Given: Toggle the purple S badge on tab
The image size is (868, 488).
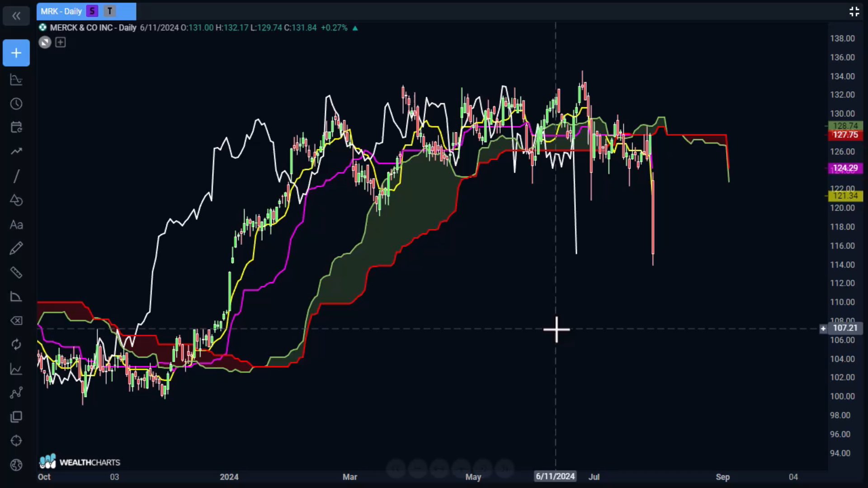Looking at the screenshot, I should [92, 11].
